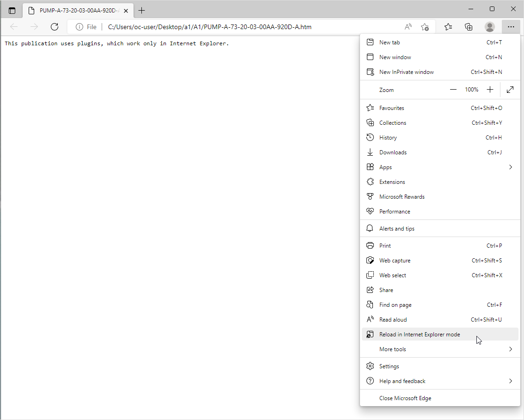Select New tab menu entry
This screenshot has width=524, height=420.
coord(440,43)
